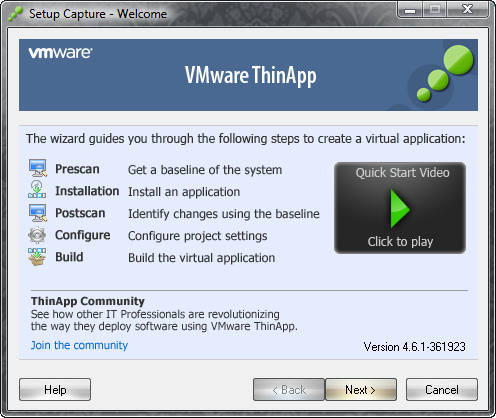This screenshot has width=496, height=418.
Task: Click the Installation step icon
Action: click(37, 190)
